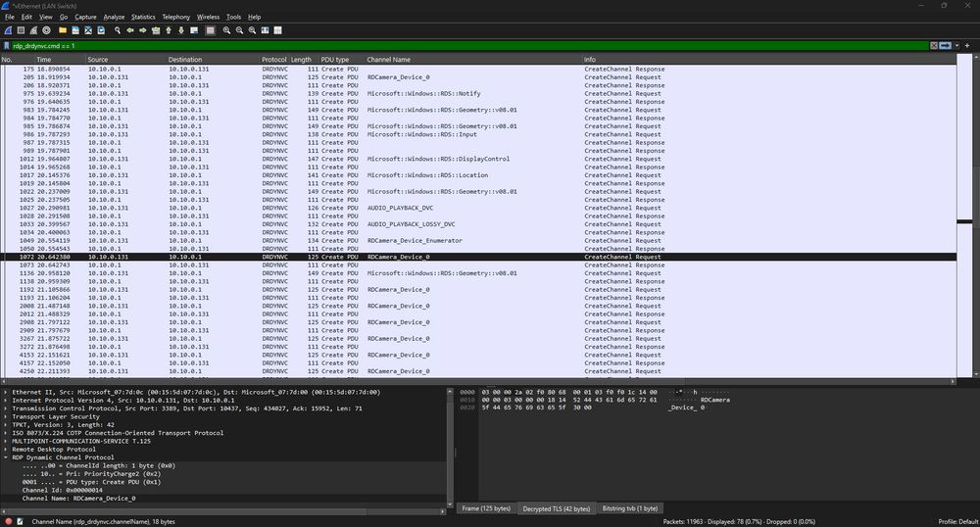Go back to previous packet in history
The height and width of the screenshot is (527, 980).
(x=130, y=30)
